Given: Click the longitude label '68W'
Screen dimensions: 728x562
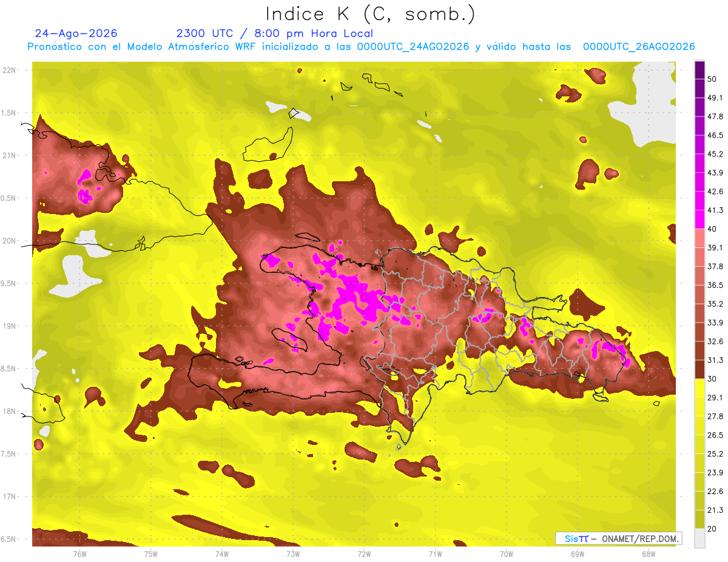Looking at the screenshot, I should click(x=649, y=554).
